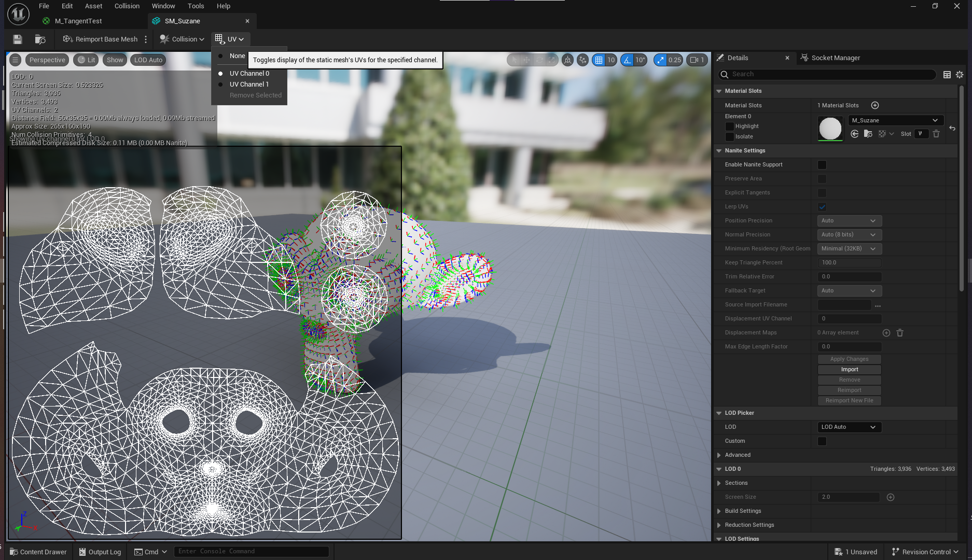Collapse the LOD Picker section
The height and width of the screenshot is (560, 972).
(x=719, y=413)
